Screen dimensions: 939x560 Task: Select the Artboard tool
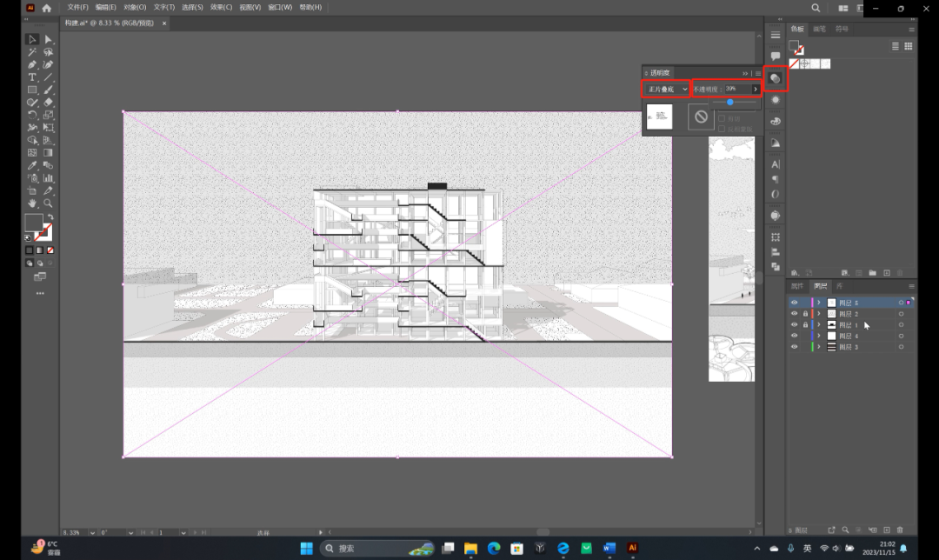32,190
